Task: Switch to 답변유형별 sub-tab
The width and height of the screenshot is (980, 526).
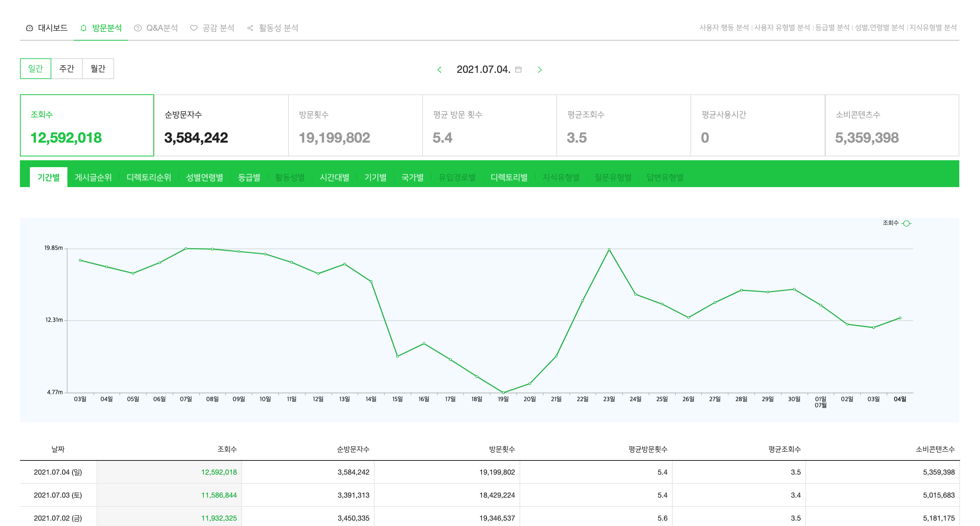Action: [665, 178]
